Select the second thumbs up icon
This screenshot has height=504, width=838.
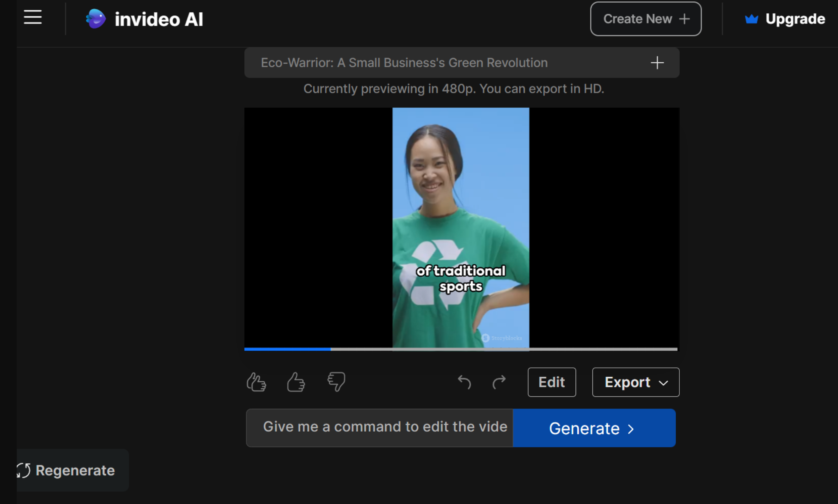tap(296, 382)
